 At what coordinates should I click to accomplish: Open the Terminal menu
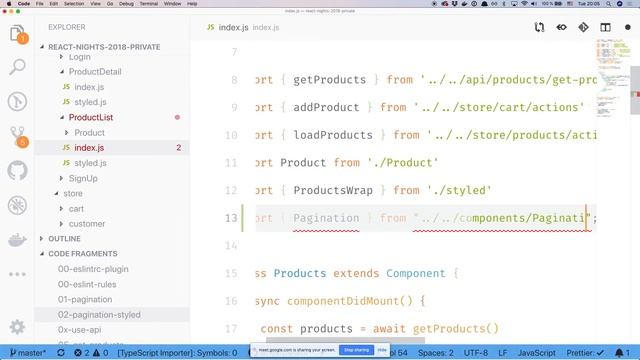click(x=149, y=4)
